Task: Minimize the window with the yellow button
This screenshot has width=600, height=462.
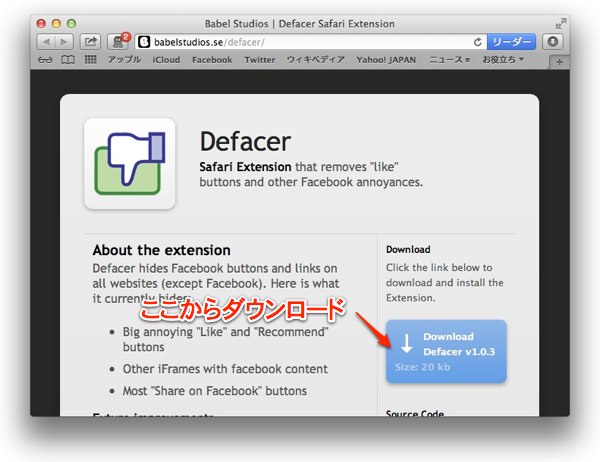Action: (x=56, y=24)
